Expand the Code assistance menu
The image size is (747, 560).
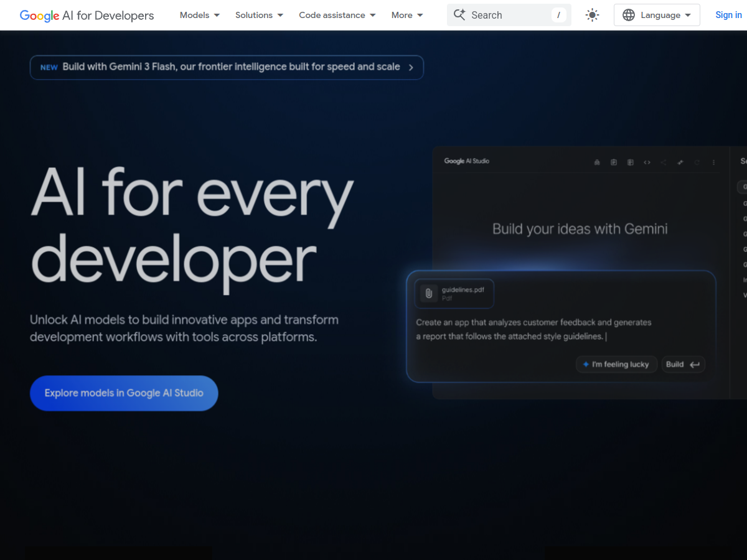pyautogui.click(x=337, y=15)
